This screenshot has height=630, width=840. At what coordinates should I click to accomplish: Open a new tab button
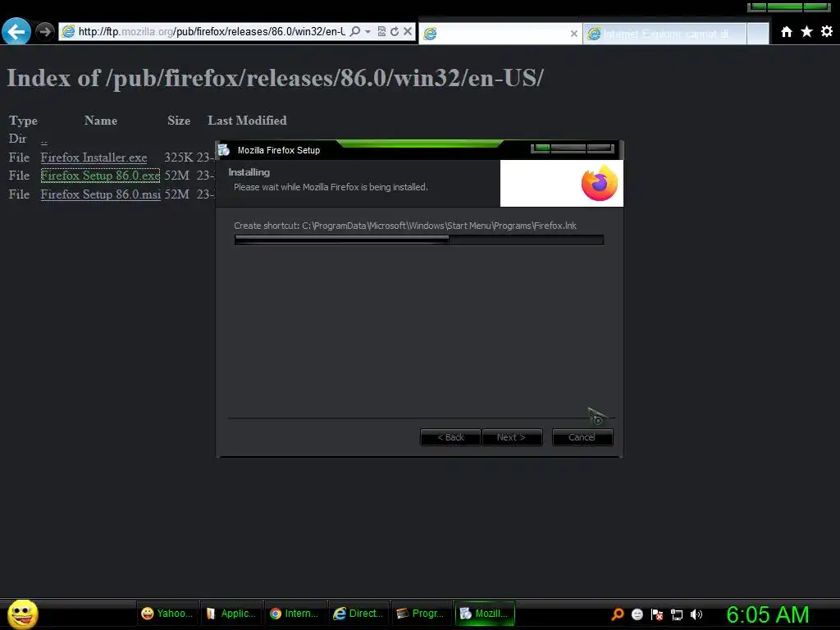(x=757, y=34)
